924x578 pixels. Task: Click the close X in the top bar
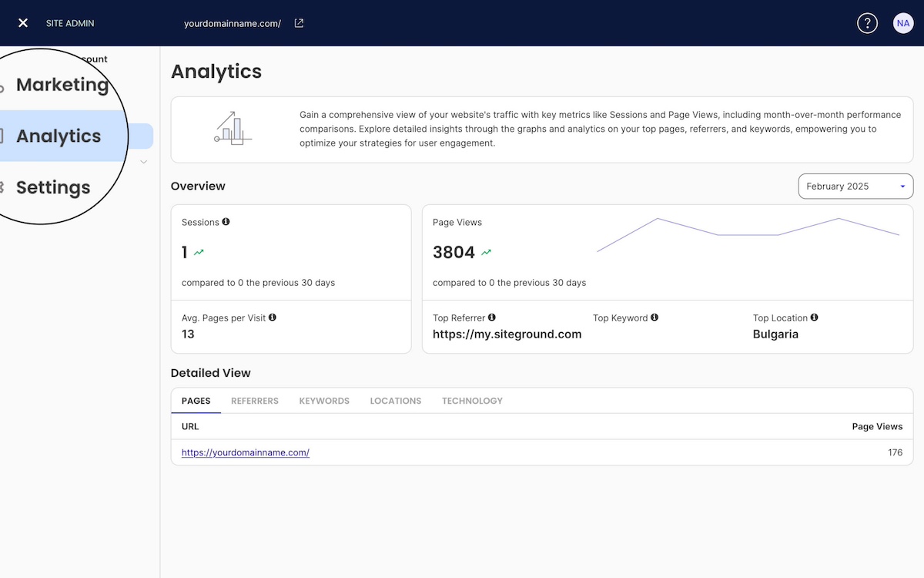22,22
